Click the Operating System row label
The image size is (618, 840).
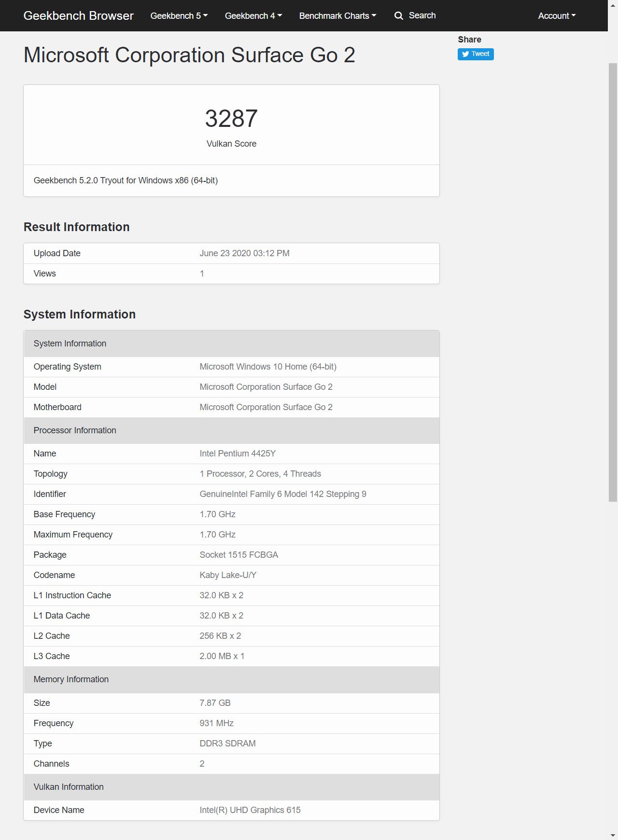coord(67,367)
